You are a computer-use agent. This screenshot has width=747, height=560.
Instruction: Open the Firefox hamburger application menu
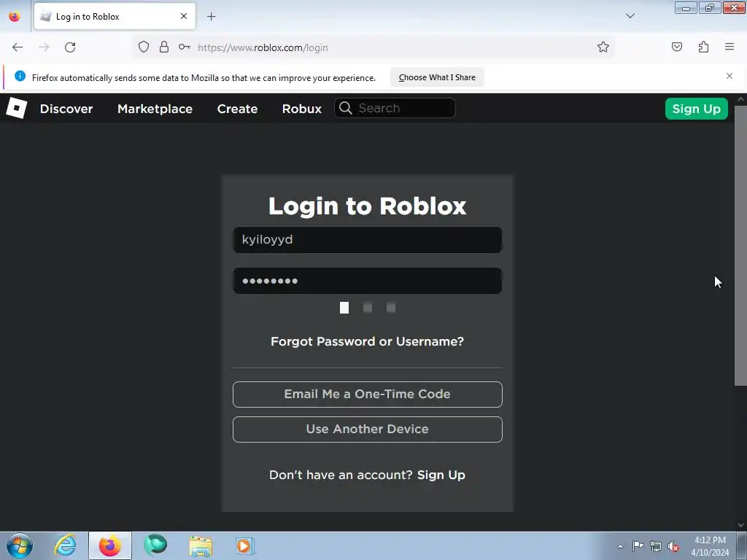pyautogui.click(x=729, y=47)
